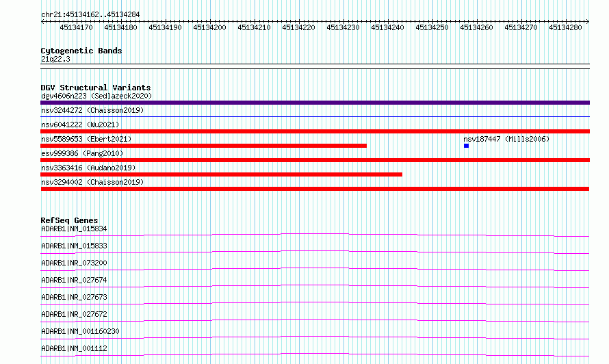Click ruler position 45134210
This screenshot has height=364, width=609.
(x=254, y=27)
